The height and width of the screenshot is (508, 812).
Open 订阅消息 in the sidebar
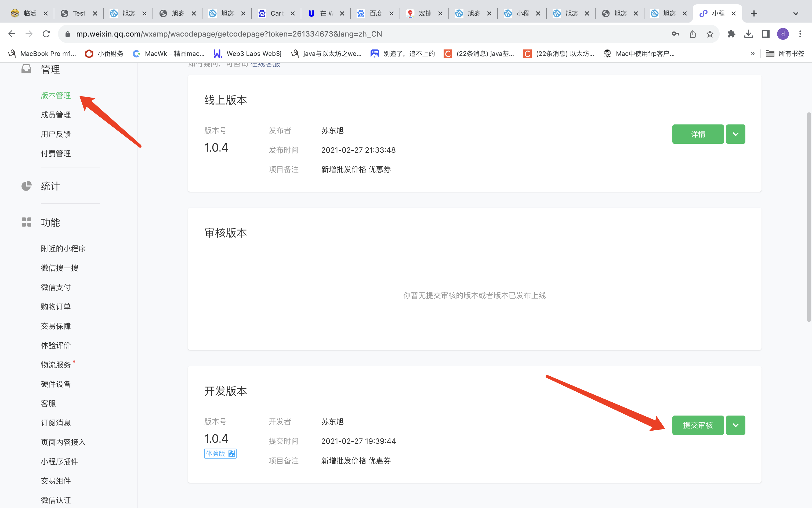click(x=56, y=423)
